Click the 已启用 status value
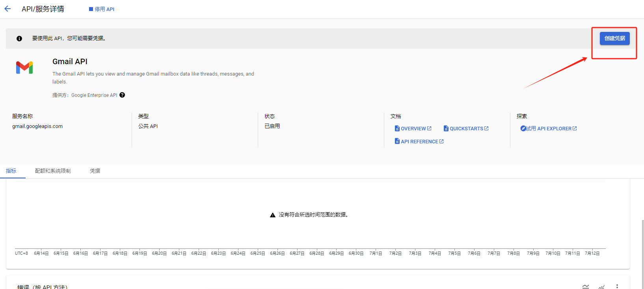The width and height of the screenshot is (644, 289). pyautogui.click(x=272, y=126)
